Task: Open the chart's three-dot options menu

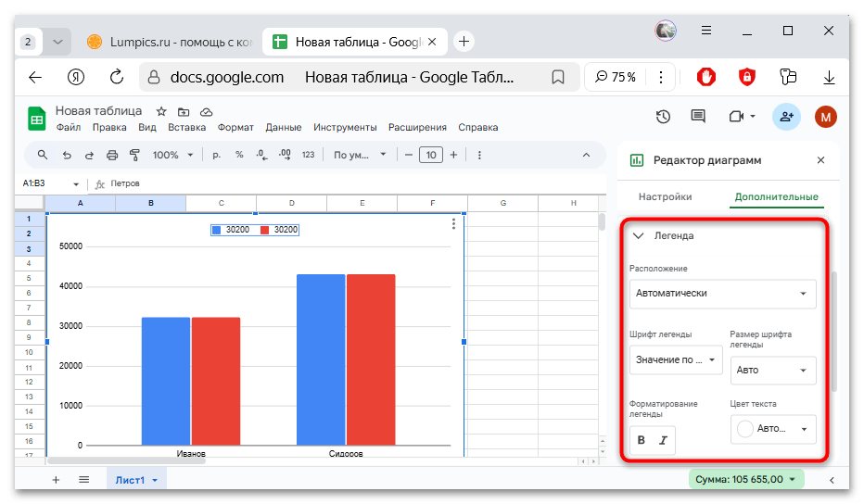Action: tap(453, 223)
